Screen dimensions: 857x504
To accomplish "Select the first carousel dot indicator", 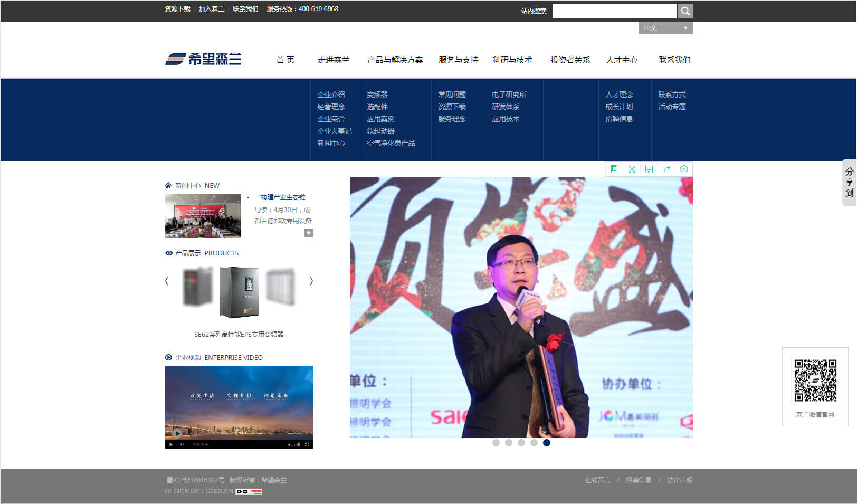I will (496, 443).
